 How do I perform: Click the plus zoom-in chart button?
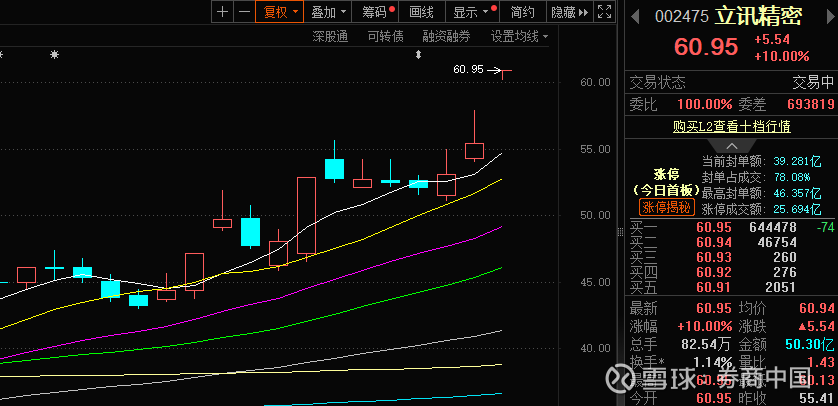[223, 12]
